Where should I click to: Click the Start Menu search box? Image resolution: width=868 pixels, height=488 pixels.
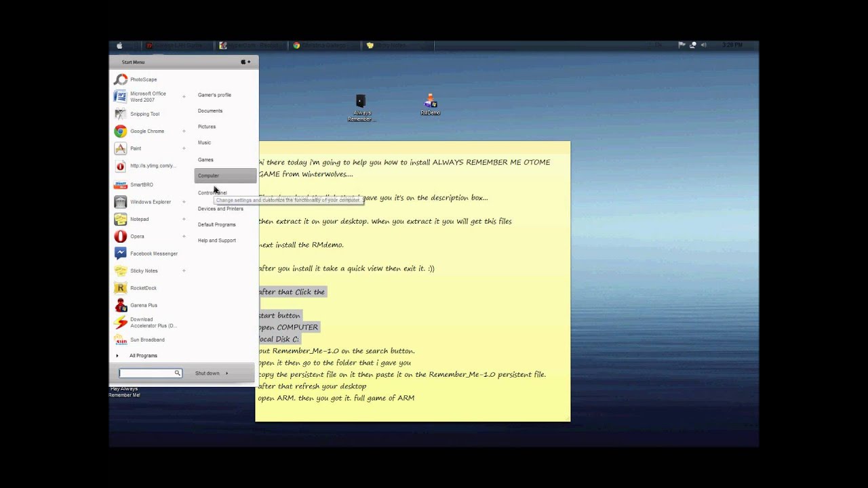pos(146,373)
